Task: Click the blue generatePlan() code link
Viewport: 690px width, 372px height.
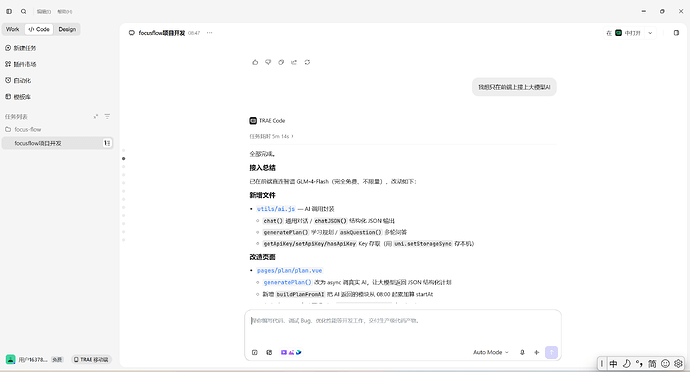Action: point(287,282)
